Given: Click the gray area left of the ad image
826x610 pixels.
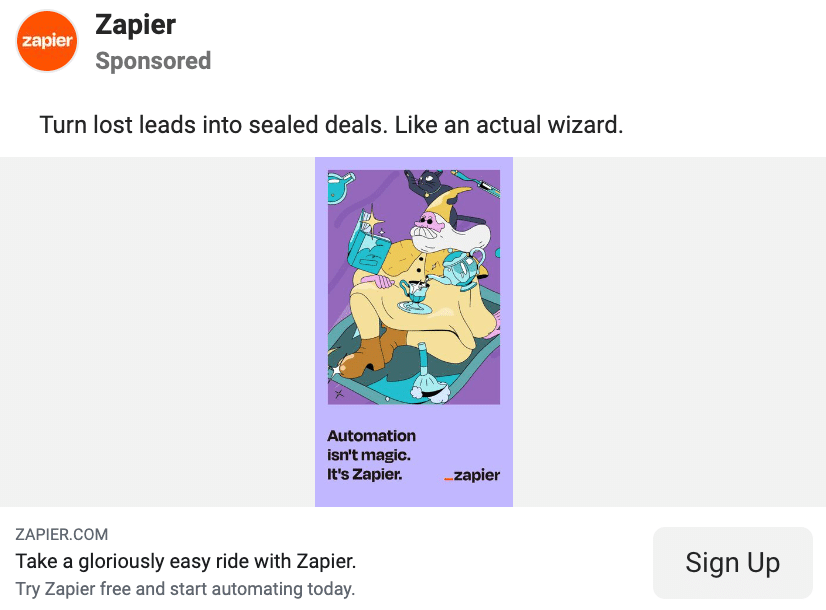Looking at the screenshot, I should pyautogui.click(x=158, y=332).
